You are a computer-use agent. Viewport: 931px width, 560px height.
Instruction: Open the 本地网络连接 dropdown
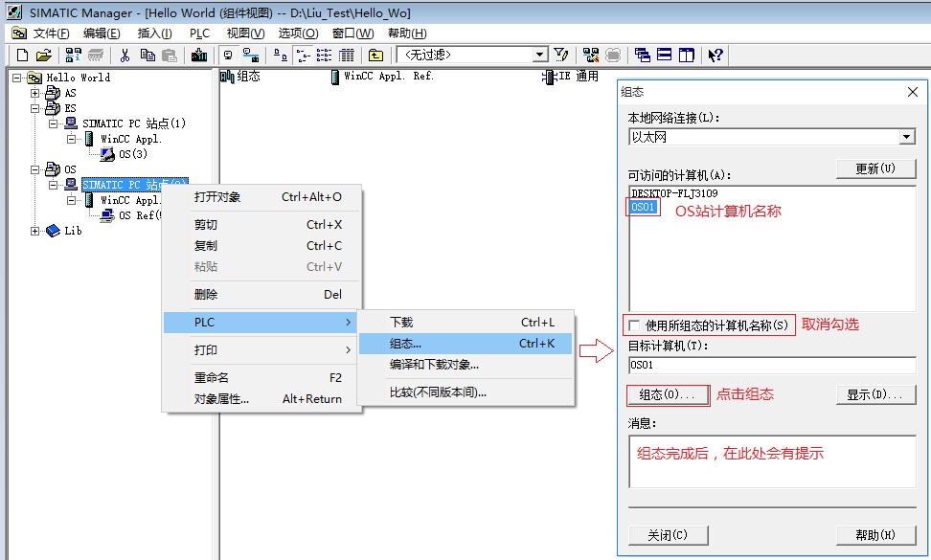coord(907,138)
